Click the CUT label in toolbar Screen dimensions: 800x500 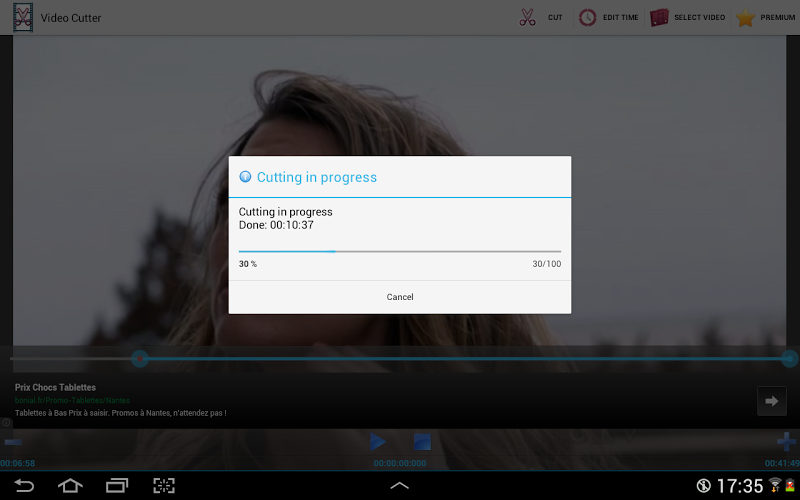tap(555, 17)
